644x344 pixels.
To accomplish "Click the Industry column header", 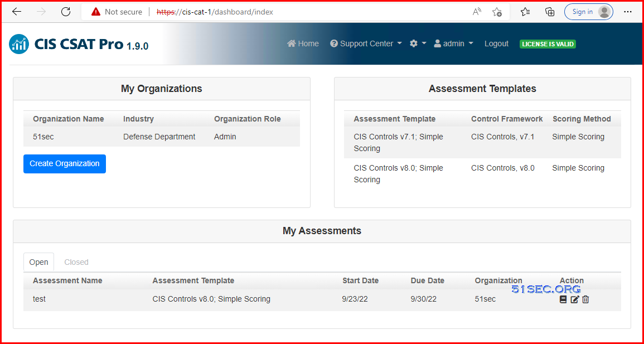I will pyautogui.click(x=138, y=119).
